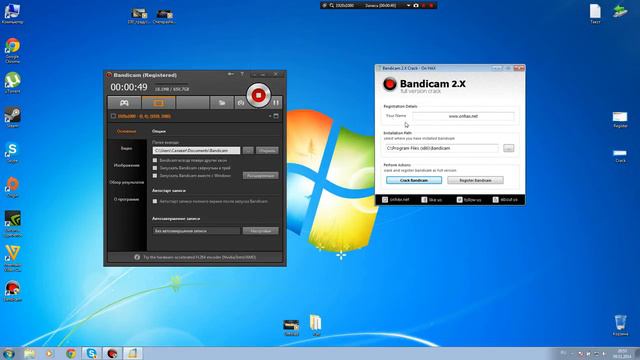The width and height of the screenshot is (640, 360).
Task: Open the Bandicam desktop shortcut
Action: (13, 291)
